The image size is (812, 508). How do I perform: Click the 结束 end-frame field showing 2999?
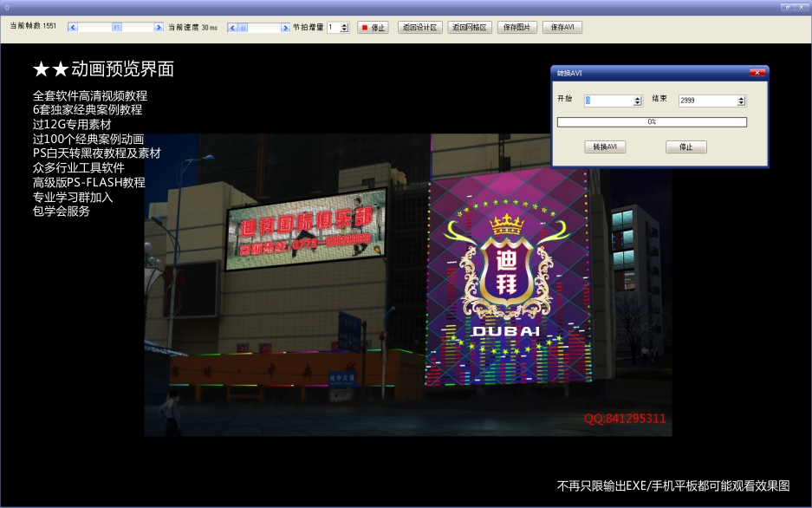708,101
